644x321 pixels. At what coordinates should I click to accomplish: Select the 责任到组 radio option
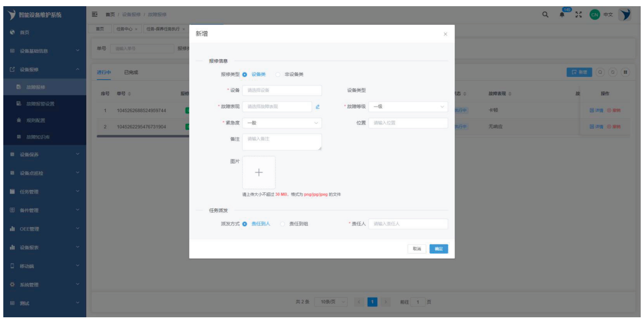283,224
